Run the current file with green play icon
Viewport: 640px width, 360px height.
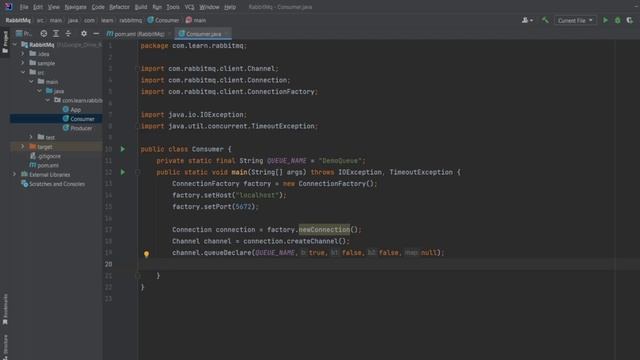coord(605,20)
